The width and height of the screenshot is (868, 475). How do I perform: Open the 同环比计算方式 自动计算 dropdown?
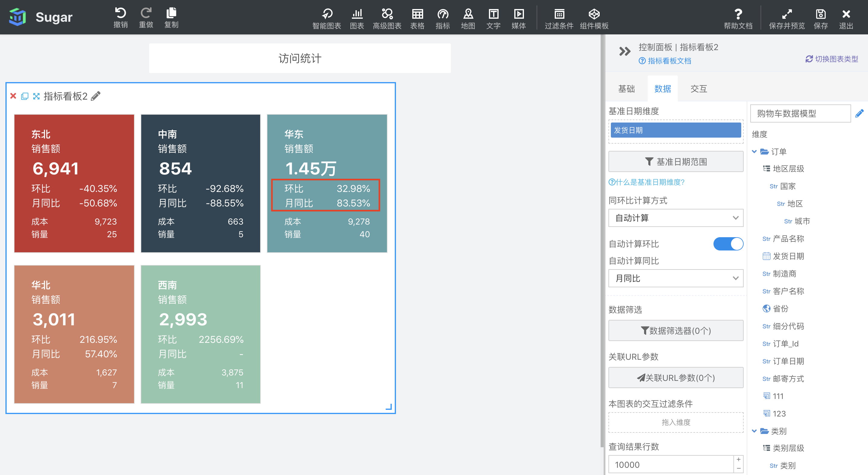[x=676, y=218]
